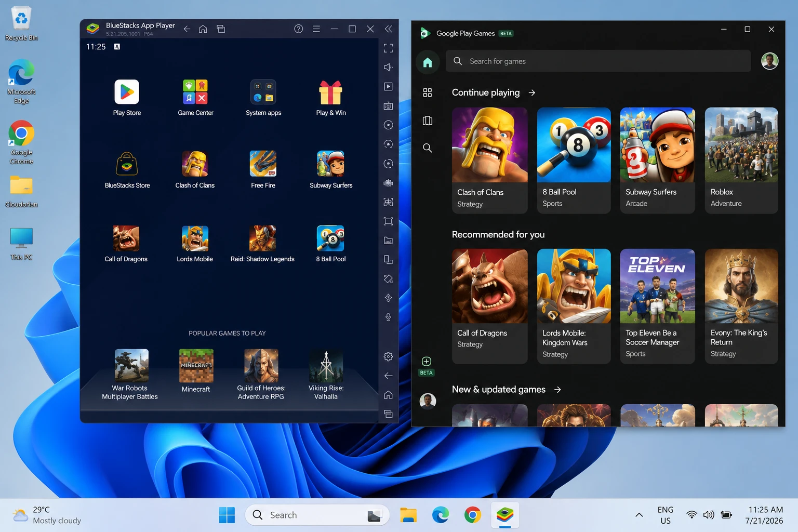Screen dimensions: 798x532
Task: Open 8 Ball Pool card in Play Games
Action: [574, 161]
